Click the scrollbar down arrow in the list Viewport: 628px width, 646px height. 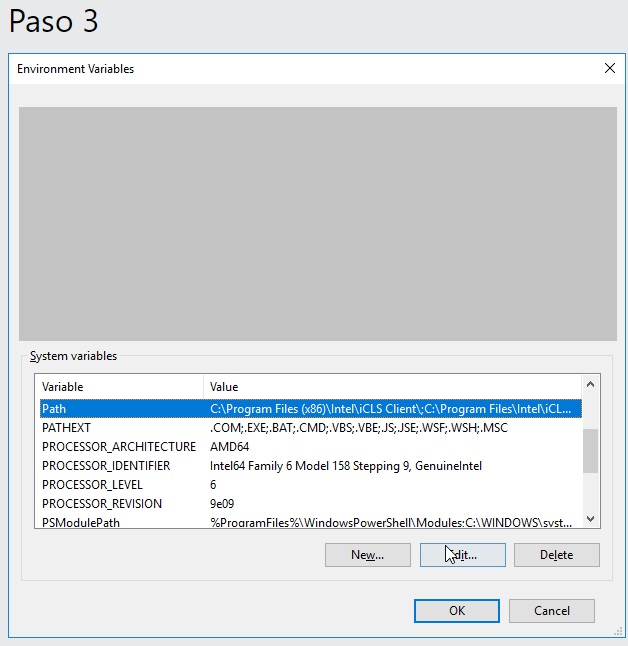click(x=590, y=518)
